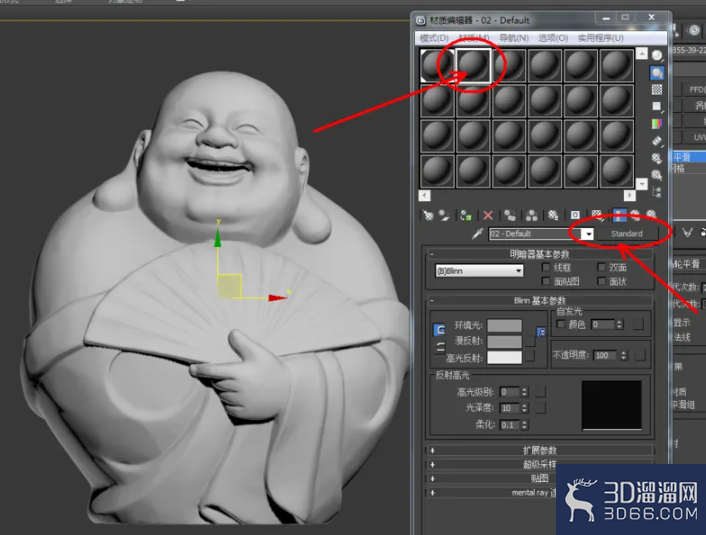
Task: Click Put Material to Scene icon
Action: (444, 215)
